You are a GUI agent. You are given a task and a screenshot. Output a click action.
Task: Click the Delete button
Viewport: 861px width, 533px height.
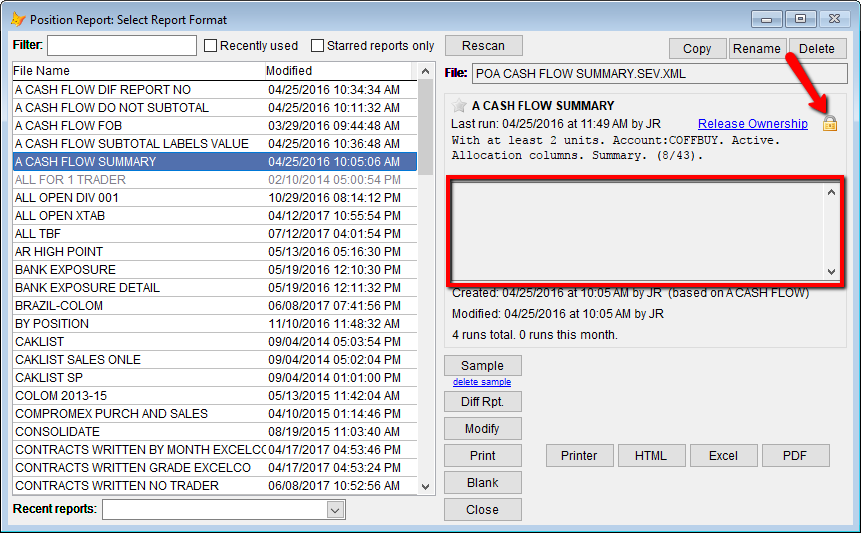point(817,49)
